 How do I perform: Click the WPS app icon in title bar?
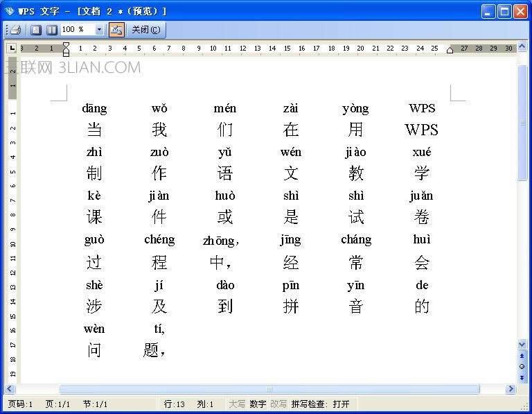point(9,11)
